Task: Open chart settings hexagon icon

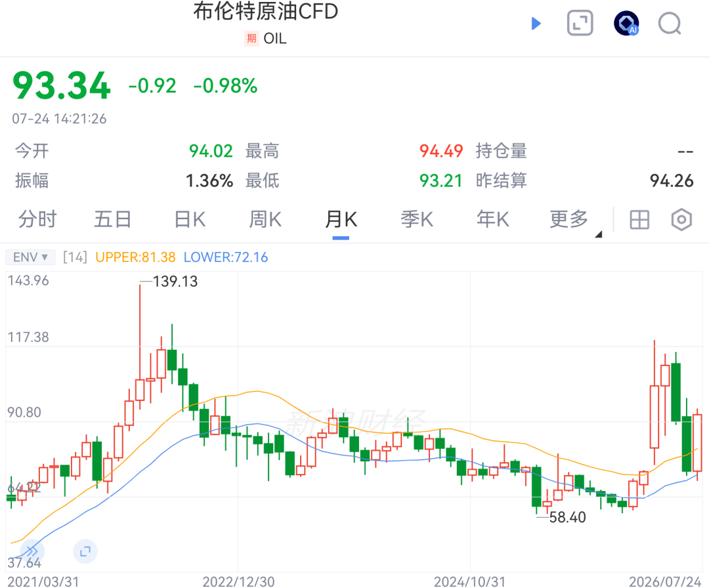Action: pyautogui.click(x=681, y=220)
